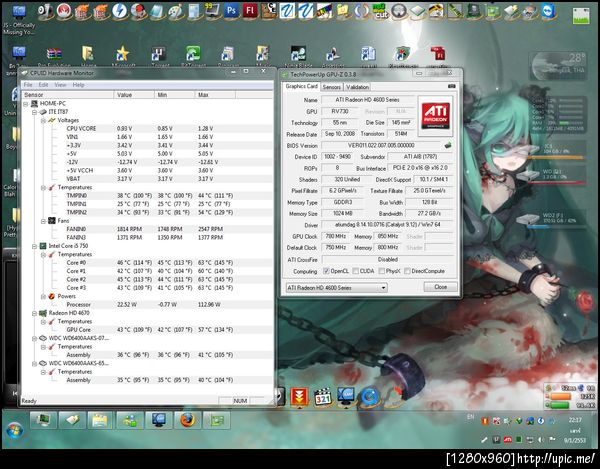Click the action center flag tray icon
Viewport: 600px width, 469px height.
pos(551,440)
